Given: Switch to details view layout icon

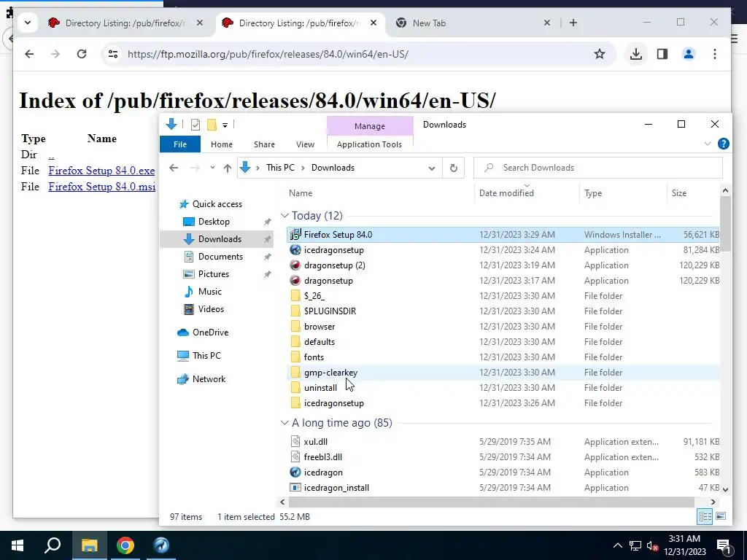Looking at the screenshot, I should click(705, 517).
